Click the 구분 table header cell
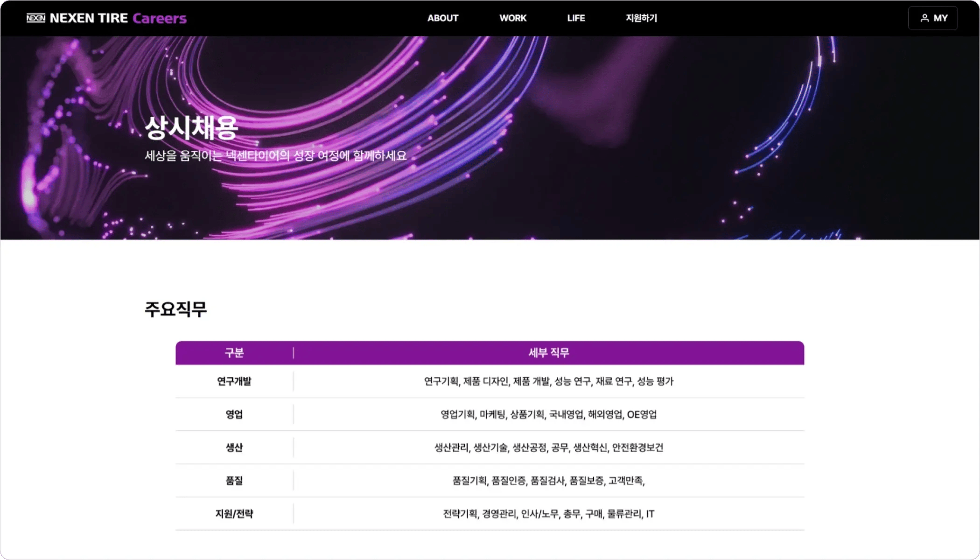980x560 pixels. coord(234,353)
